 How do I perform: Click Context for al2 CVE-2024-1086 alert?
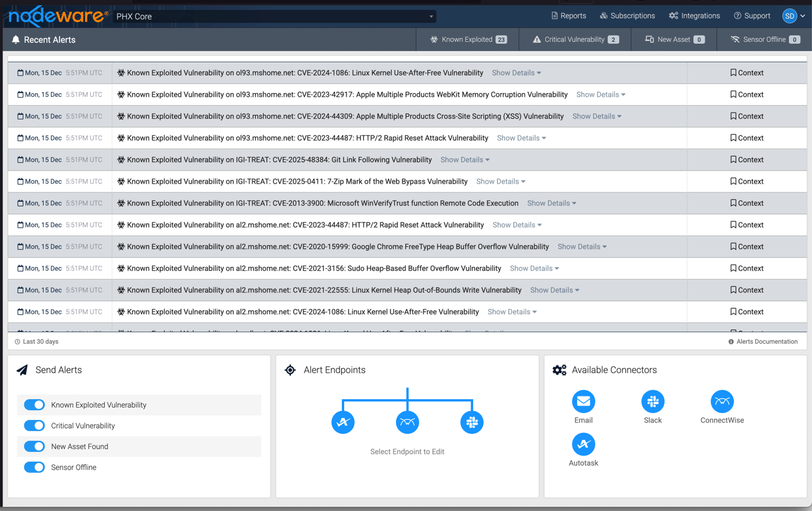point(747,311)
